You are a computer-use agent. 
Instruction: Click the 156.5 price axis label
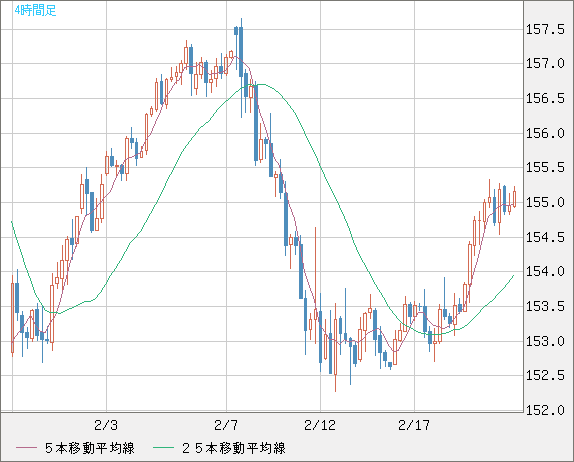click(x=545, y=98)
